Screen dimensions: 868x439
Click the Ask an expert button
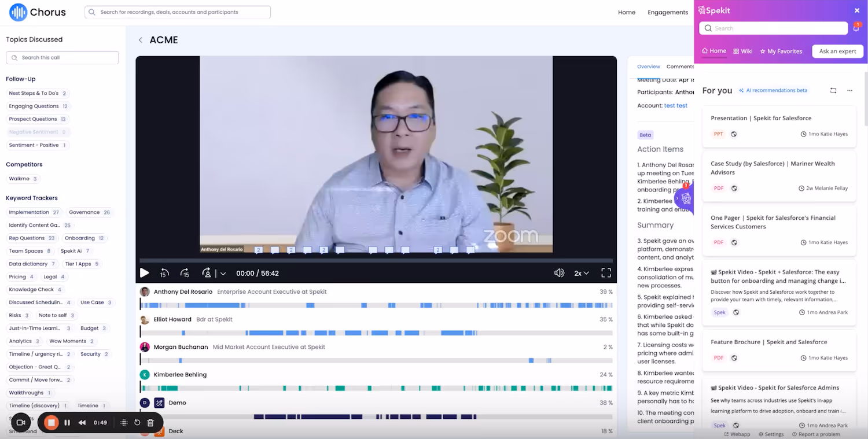[x=837, y=51]
